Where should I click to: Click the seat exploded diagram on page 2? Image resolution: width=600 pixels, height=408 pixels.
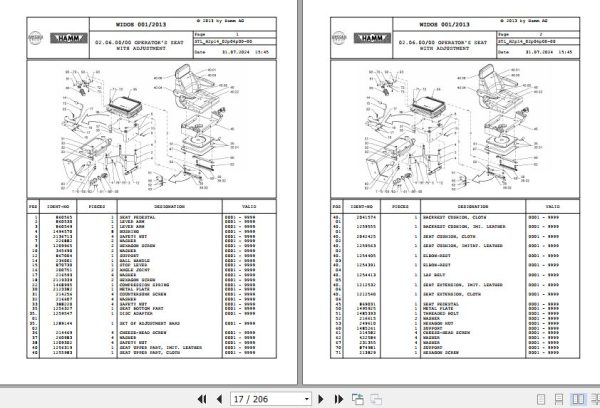coord(455,129)
